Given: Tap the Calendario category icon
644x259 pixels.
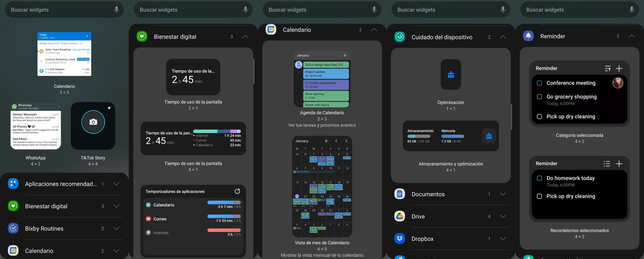Looking at the screenshot, I should point(271,29).
